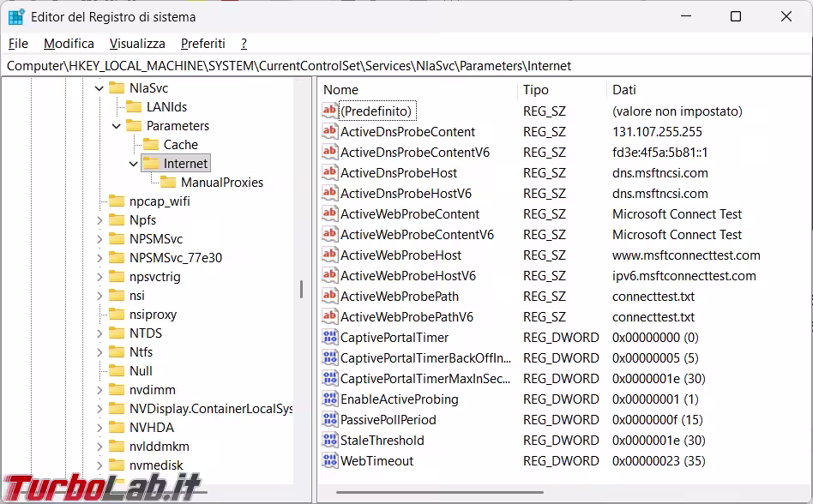Open the ? help menu
This screenshot has height=504, width=813.
(244, 44)
